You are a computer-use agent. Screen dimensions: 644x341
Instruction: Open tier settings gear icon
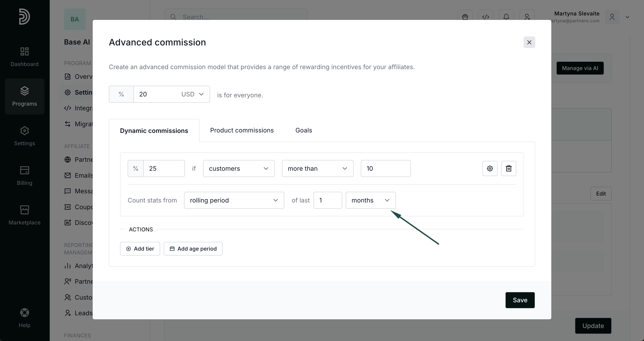(489, 168)
